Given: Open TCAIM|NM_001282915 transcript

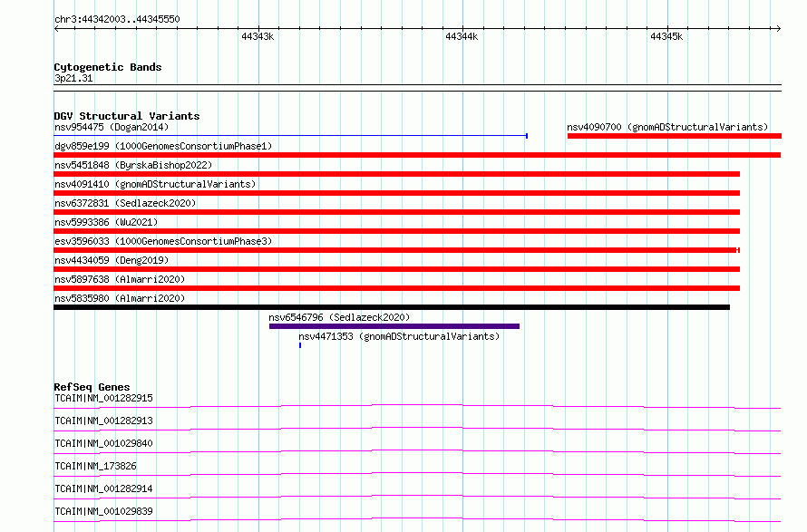Looking at the screenshot, I should [x=103, y=398].
